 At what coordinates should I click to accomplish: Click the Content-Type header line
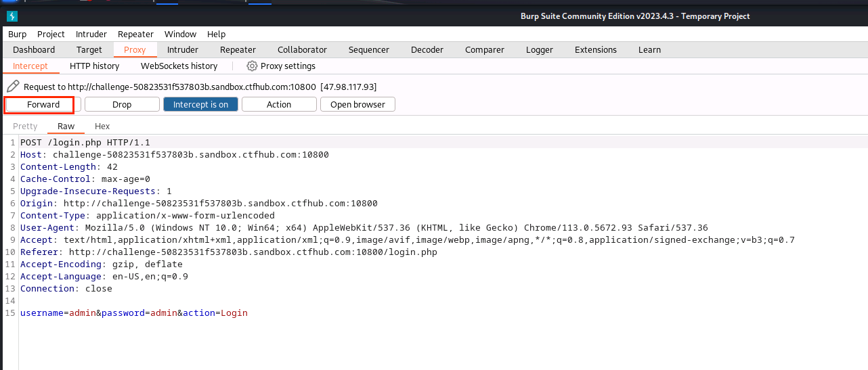[x=148, y=215]
